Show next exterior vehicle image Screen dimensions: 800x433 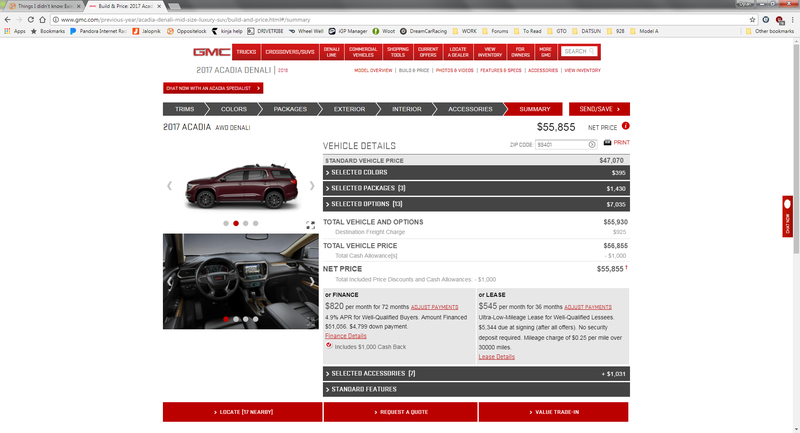(312, 186)
